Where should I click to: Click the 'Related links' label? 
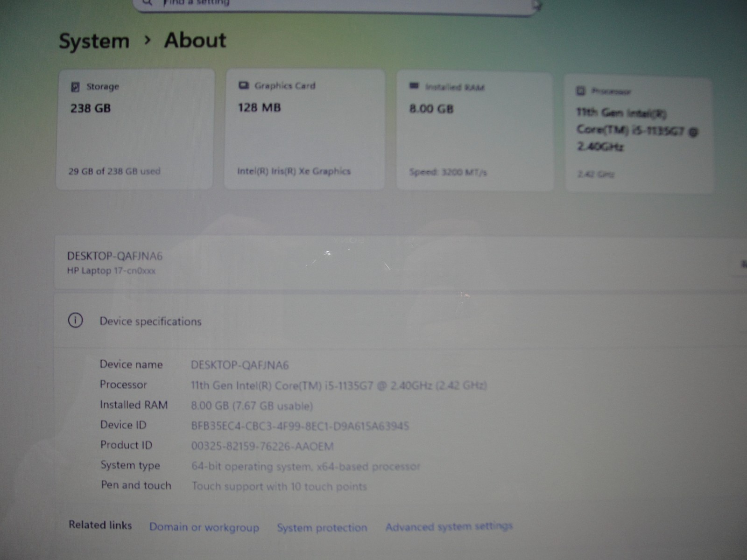pos(100,525)
